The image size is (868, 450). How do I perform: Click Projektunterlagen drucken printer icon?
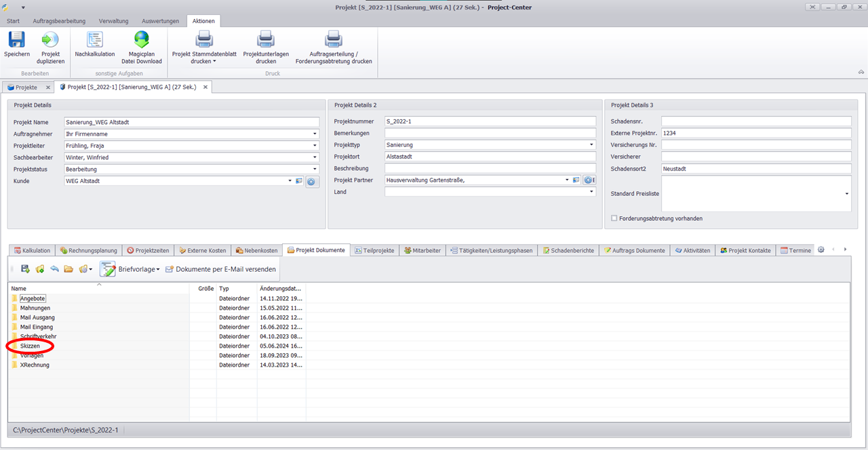266,41
